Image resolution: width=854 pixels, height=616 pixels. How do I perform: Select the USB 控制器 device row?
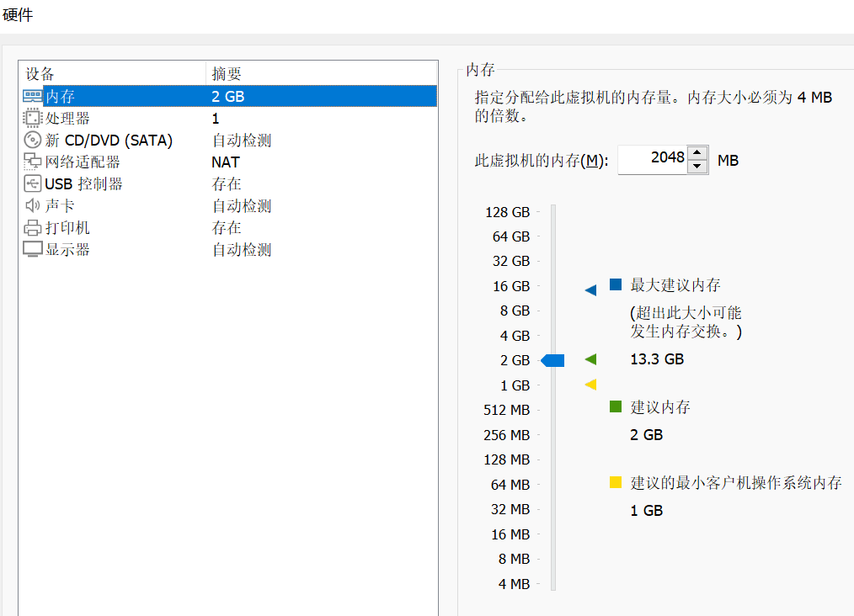tap(228, 183)
